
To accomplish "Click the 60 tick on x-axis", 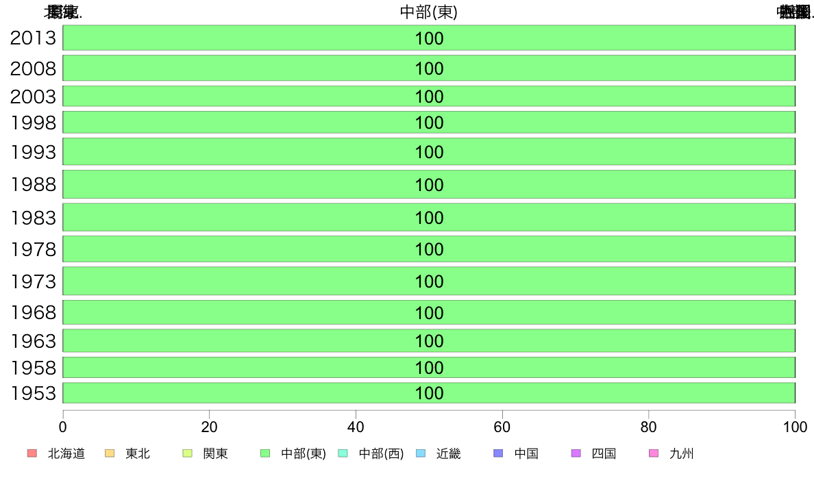I will point(502,427).
